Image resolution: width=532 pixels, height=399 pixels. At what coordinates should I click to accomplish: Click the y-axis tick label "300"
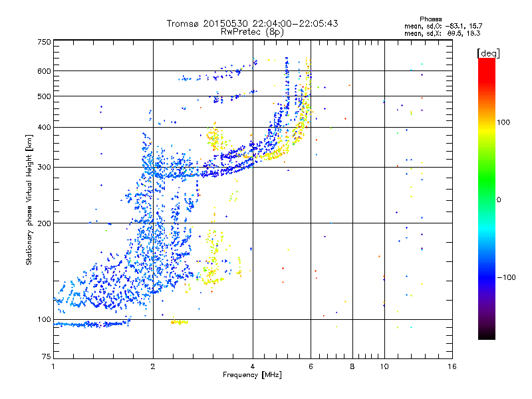pyautogui.click(x=45, y=168)
